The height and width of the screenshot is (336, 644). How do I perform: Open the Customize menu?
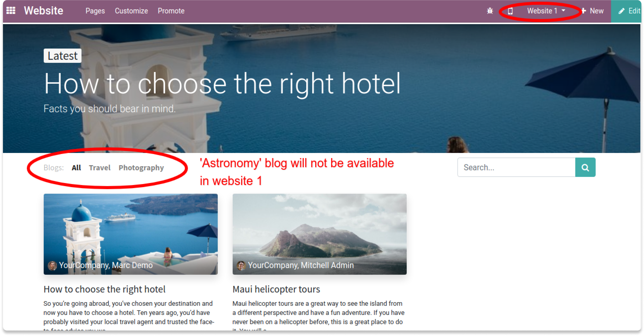pos(131,11)
